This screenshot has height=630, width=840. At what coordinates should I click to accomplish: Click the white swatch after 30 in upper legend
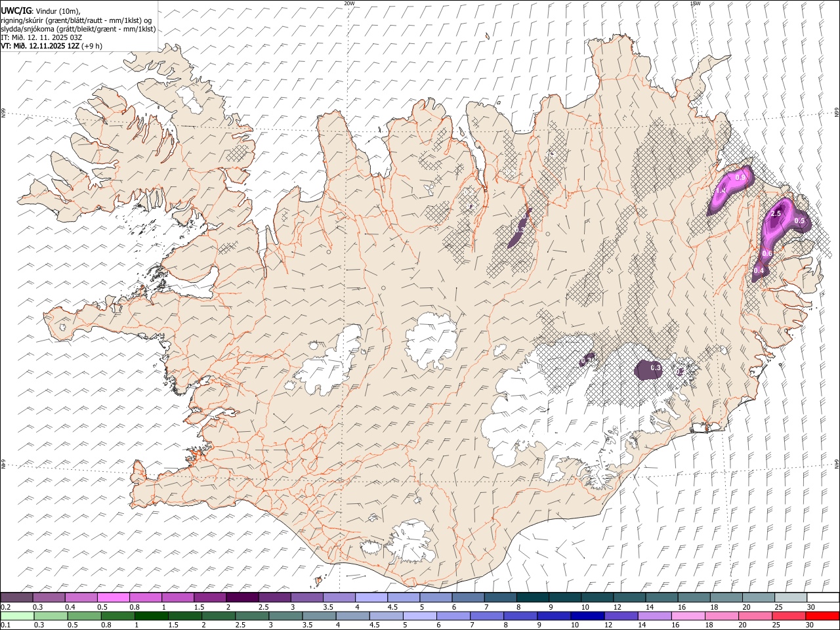(x=823, y=597)
